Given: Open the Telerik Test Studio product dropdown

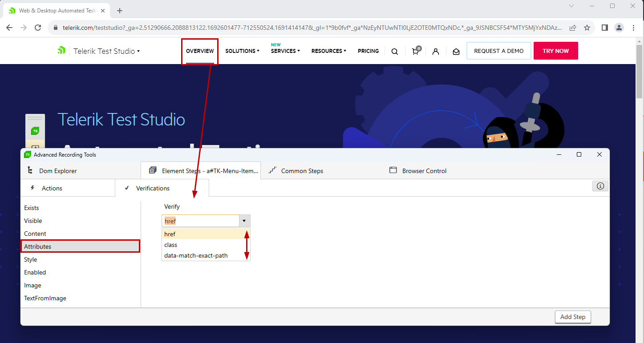Looking at the screenshot, I should [107, 51].
